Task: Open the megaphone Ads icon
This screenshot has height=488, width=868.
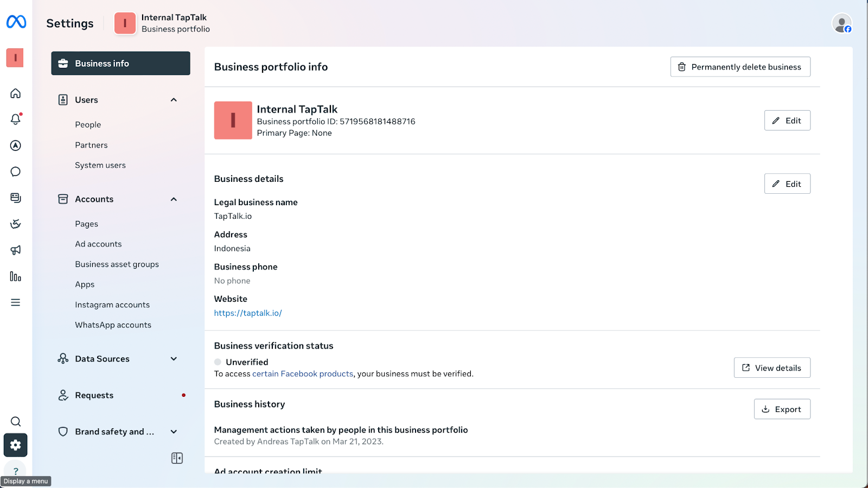Action: (16, 250)
